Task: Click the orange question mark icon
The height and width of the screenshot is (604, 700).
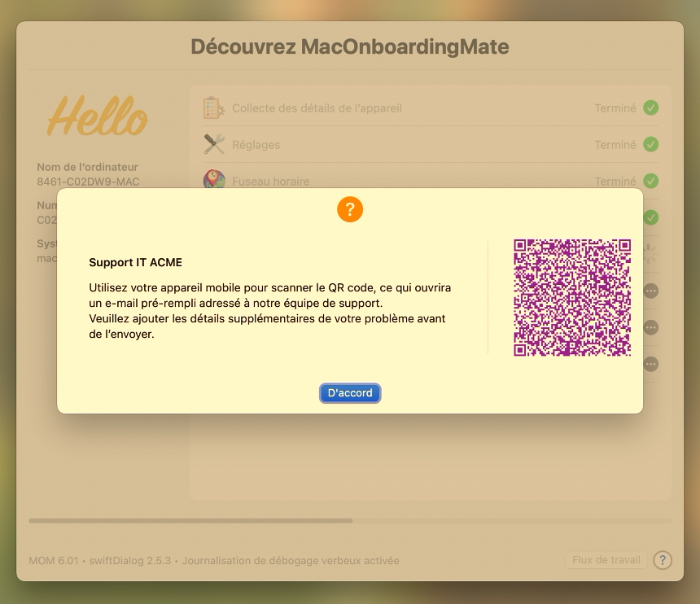Action: point(350,209)
